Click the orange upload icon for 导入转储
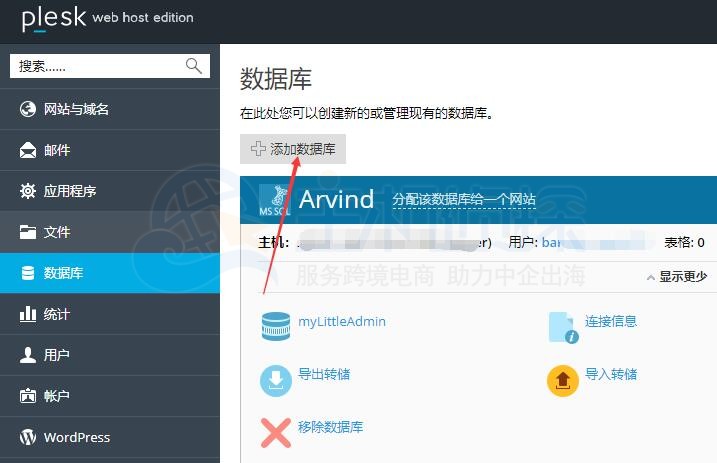 click(563, 381)
